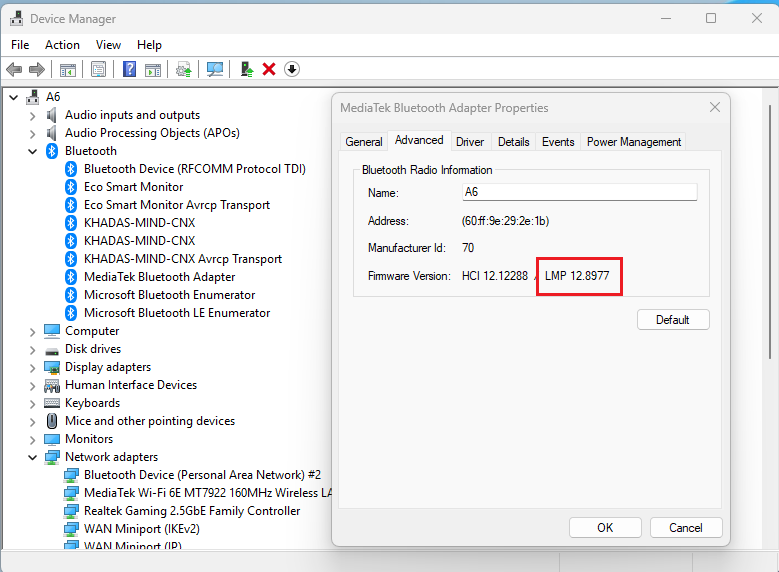
Task: Click the Human Interface Devices icon
Action: [x=52, y=386]
